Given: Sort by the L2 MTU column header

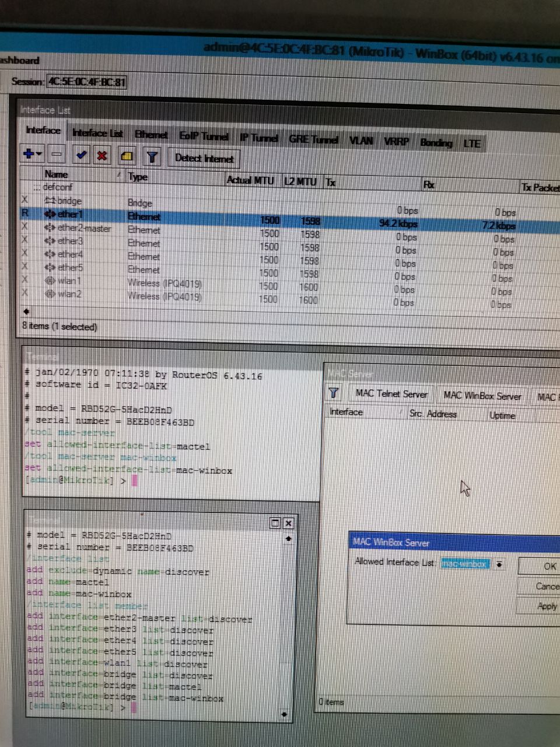Looking at the screenshot, I should tap(302, 181).
